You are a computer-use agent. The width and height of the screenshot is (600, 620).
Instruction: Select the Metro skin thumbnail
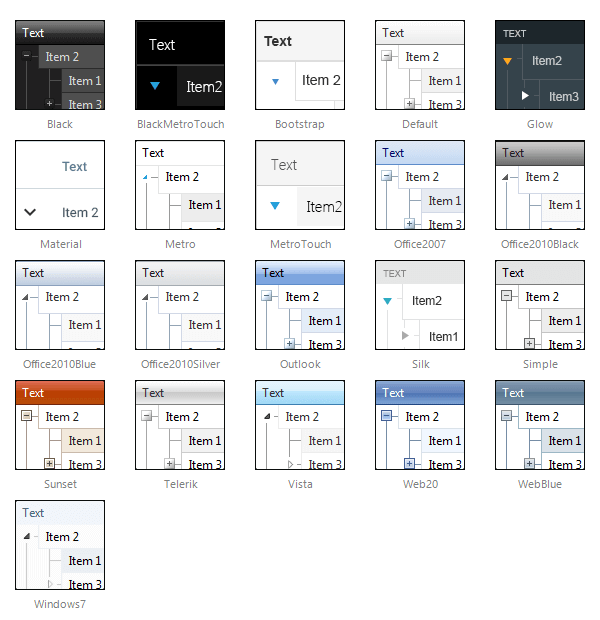180,185
